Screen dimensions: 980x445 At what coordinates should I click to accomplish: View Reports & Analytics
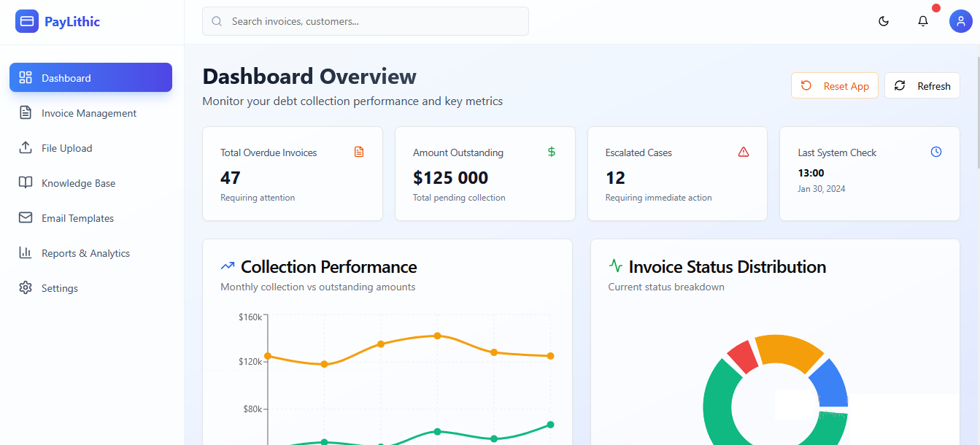[85, 253]
